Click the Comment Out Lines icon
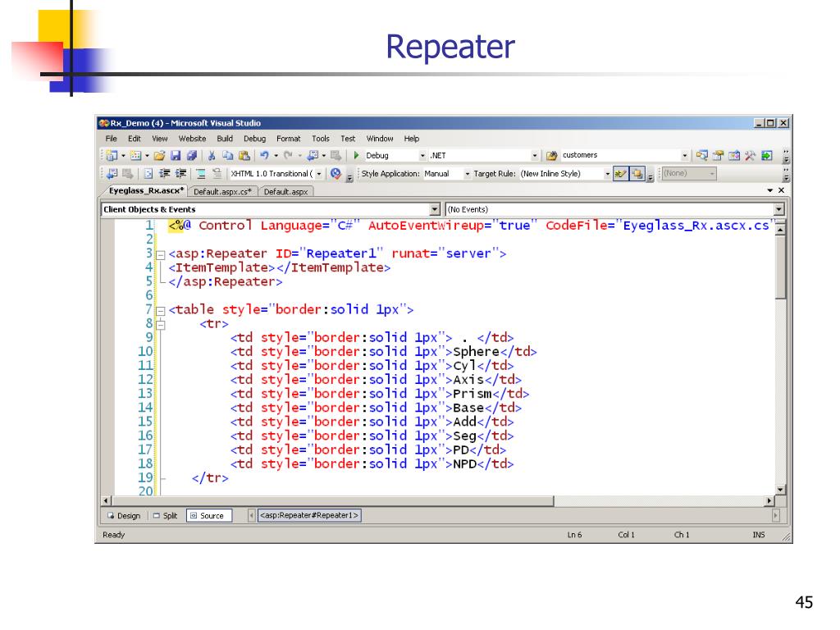 point(201,174)
